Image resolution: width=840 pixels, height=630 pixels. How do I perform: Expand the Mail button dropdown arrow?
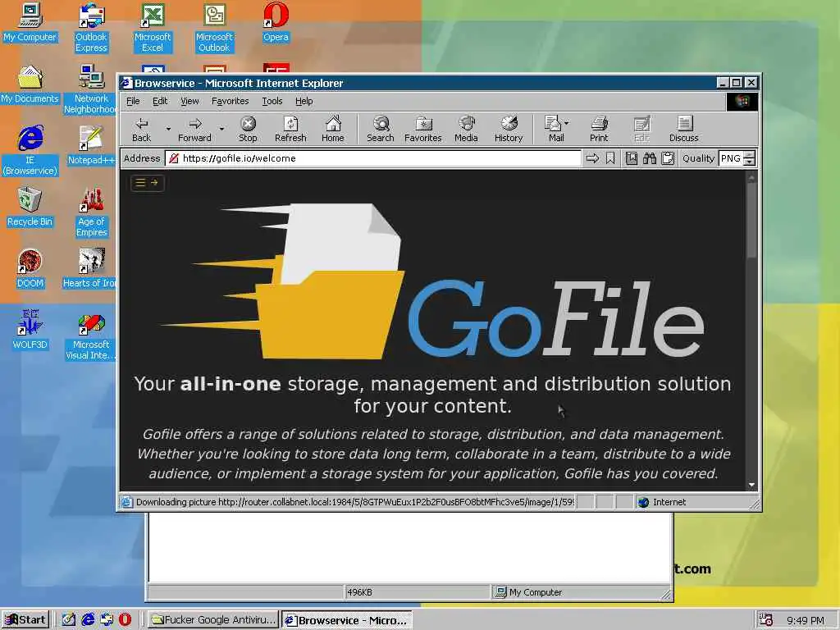tap(567, 123)
